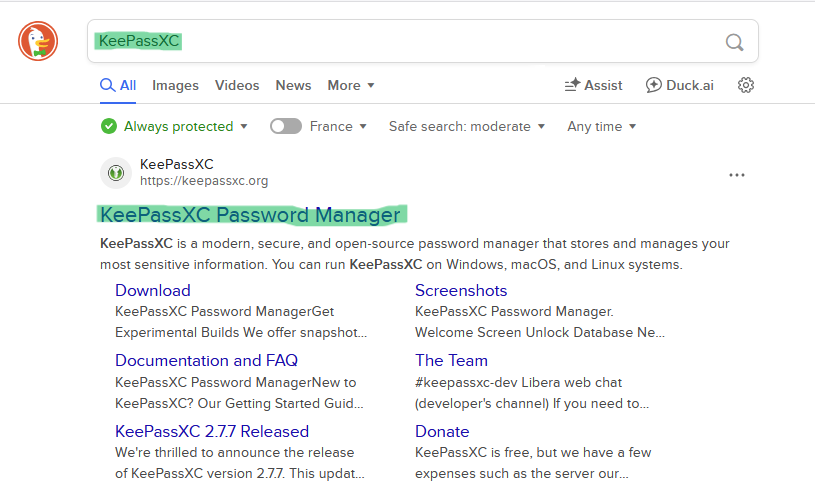Click the result description snippet text

tap(415, 254)
